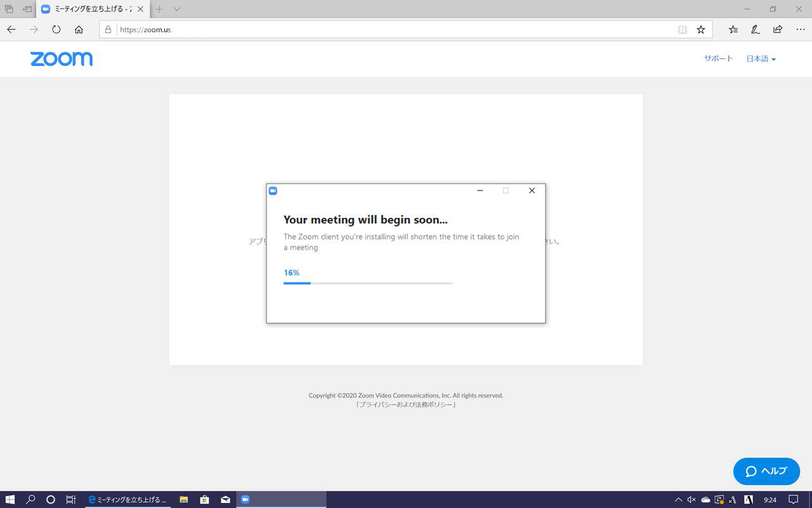Click the browser Forward arrow
Viewport: 812px width, 508px height.
[34, 29]
